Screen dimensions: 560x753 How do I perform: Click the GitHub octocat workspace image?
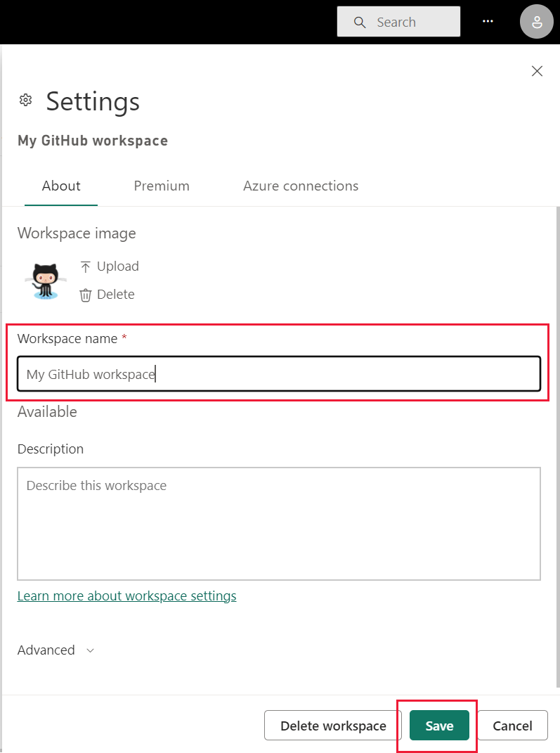(x=44, y=280)
